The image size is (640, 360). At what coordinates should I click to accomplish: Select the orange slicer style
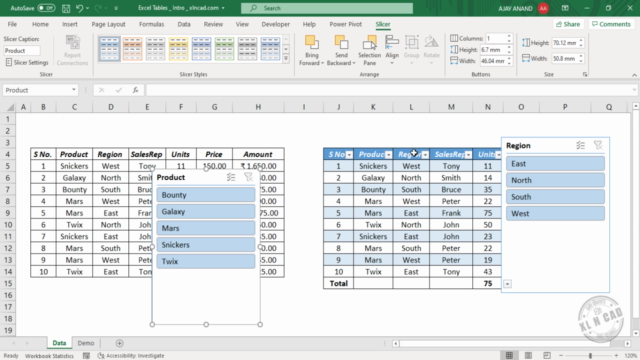[132, 49]
